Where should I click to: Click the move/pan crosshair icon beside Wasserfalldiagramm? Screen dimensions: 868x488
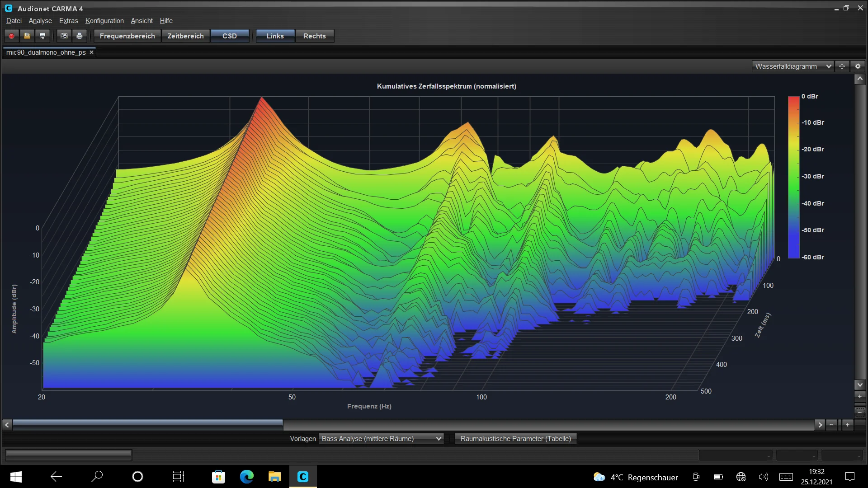842,66
